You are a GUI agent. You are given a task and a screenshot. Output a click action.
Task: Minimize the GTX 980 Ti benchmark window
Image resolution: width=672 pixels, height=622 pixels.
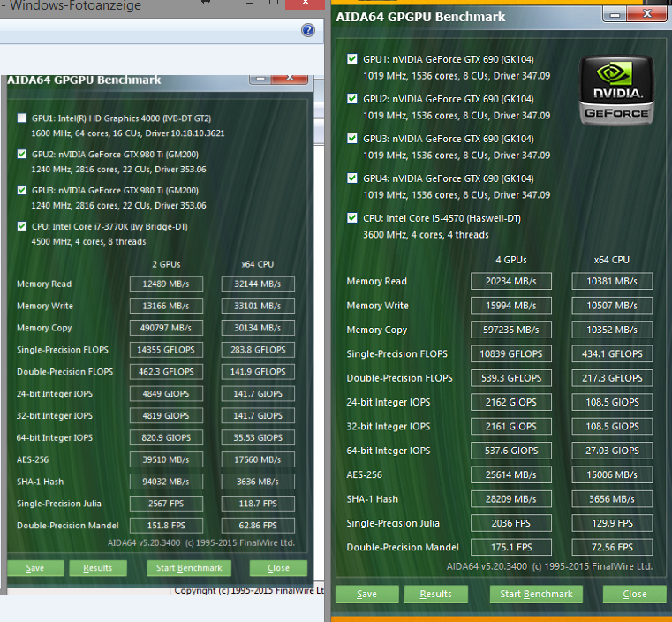click(x=259, y=78)
